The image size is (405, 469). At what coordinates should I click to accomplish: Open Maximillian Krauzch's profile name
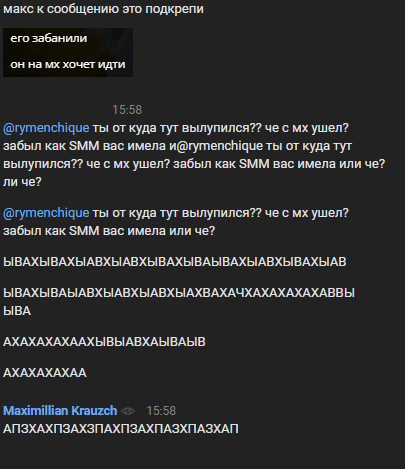(x=60, y=411)
